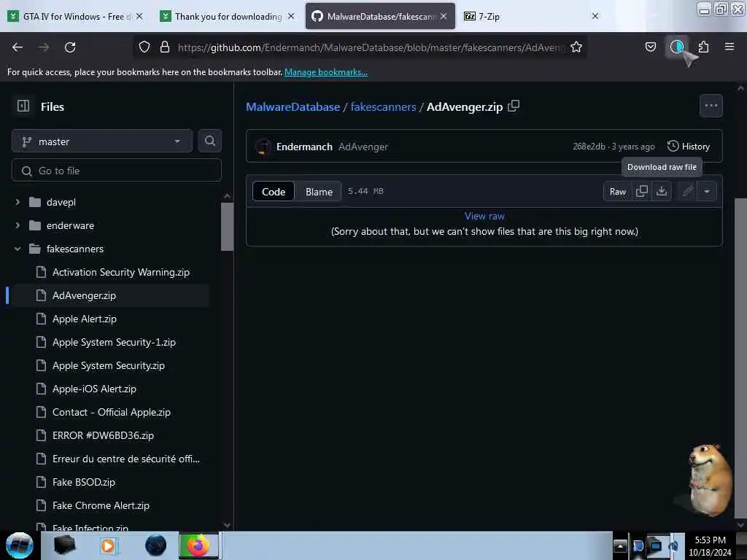
Task: Open the Endermanch author link
Action: (x=304, y=147)
